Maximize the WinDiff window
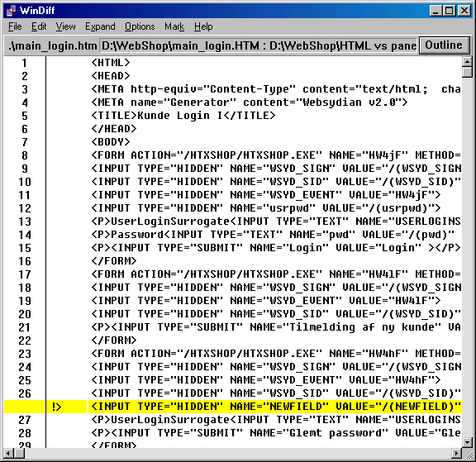The image size is (476, 462). (x=450, y=11)
